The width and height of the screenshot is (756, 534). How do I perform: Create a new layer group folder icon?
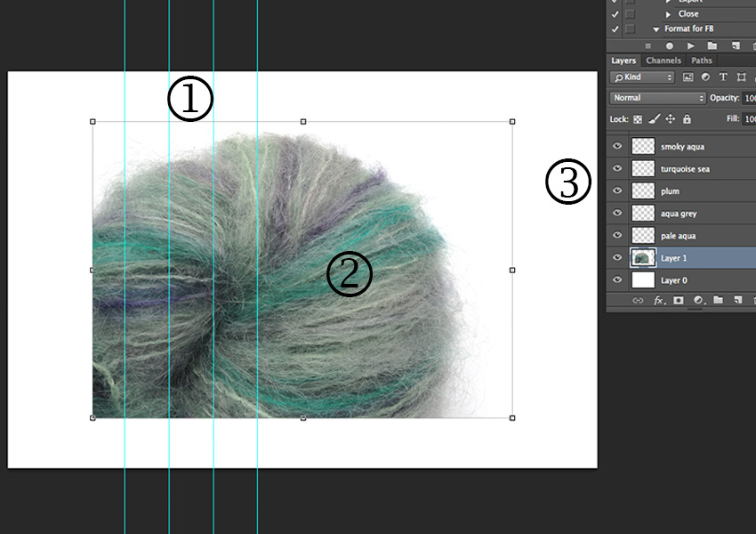point(720,300)
